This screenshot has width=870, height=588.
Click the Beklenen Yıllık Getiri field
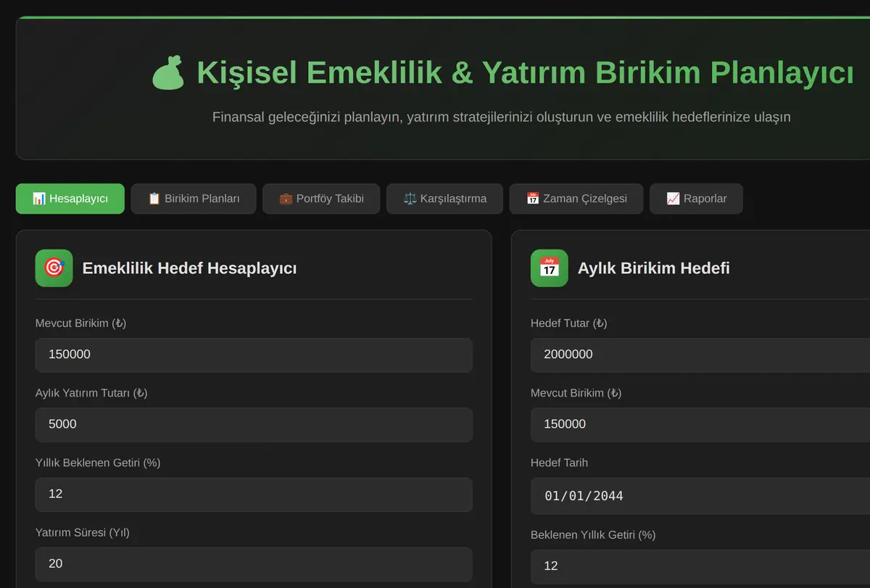700,567
